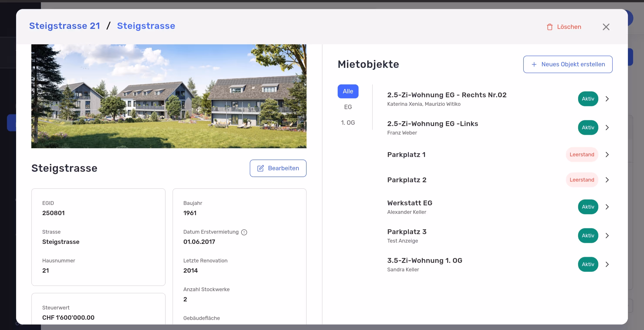Click tenant name Test Anzeige
The width and height of the screenshot is (644, 330).
click(402, 241)
